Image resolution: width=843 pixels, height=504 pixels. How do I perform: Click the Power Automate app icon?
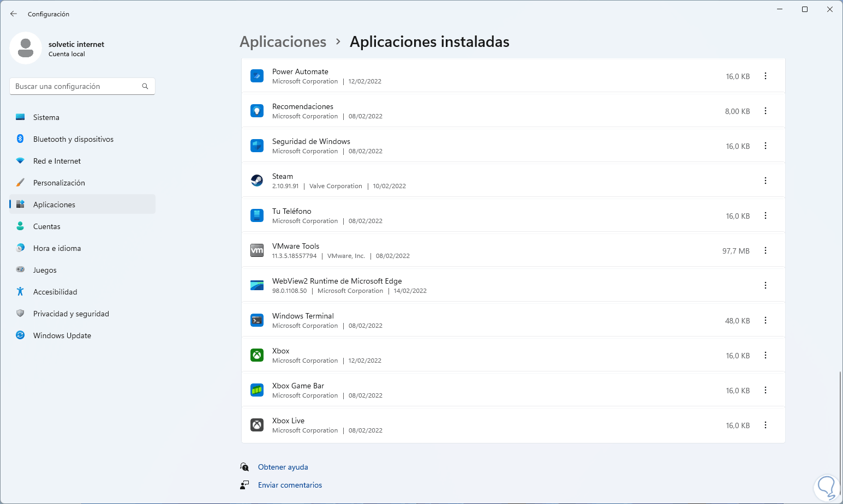click(257, 76)
